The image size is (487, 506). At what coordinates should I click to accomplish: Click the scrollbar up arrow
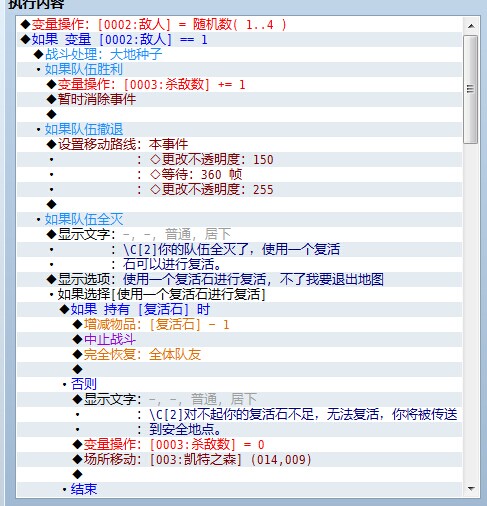tap(471, 26)
